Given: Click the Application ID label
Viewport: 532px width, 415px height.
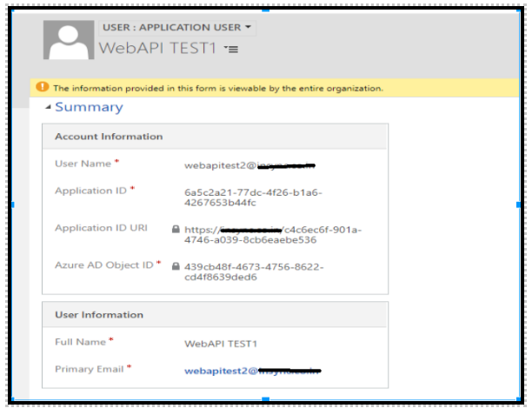Looking at the screenshot, I should tap(91, 191).
